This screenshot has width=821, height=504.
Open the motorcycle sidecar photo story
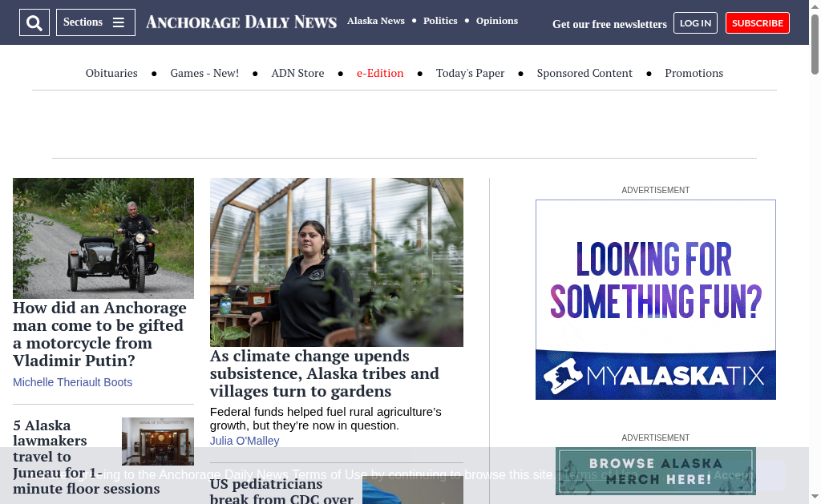click(x=103, y=238)
